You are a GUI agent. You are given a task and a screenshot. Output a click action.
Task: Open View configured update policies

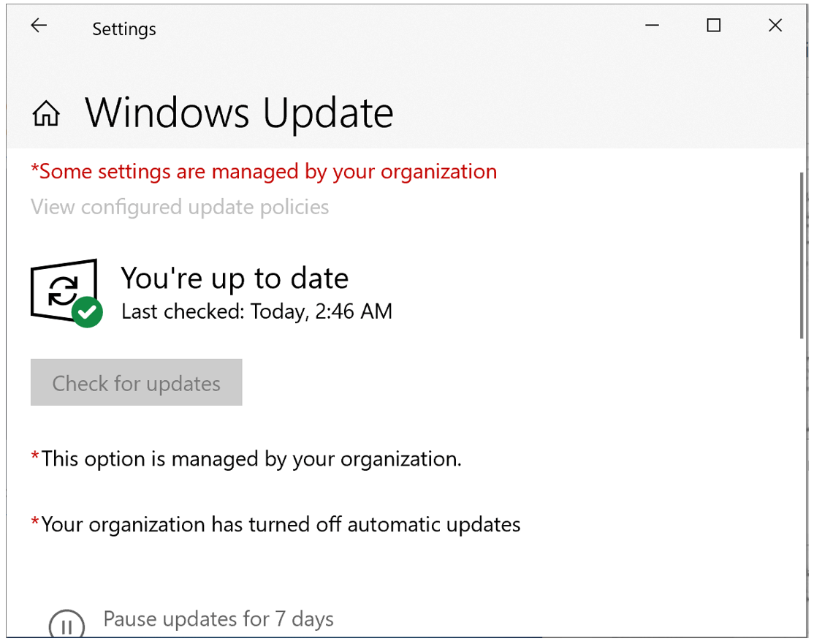(x=180, y=207)
